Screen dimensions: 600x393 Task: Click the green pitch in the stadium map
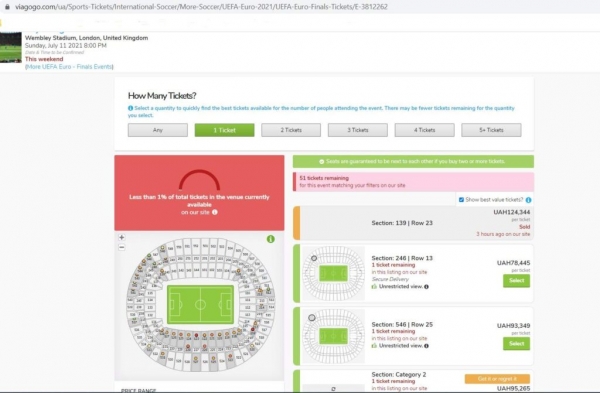pos(200,305)
